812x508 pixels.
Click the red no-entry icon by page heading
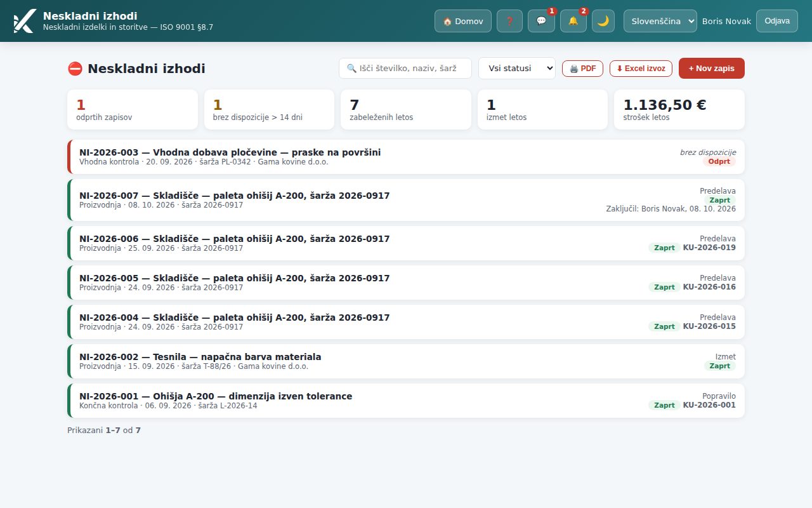click(x=75, y=69)
